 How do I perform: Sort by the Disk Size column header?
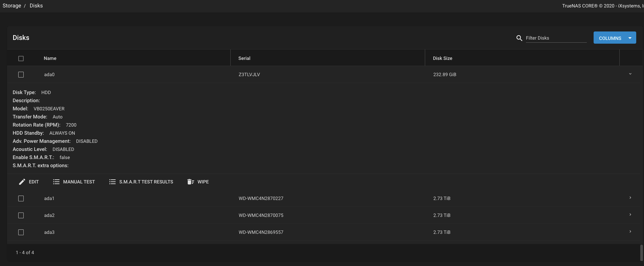[x=442, y=58]
